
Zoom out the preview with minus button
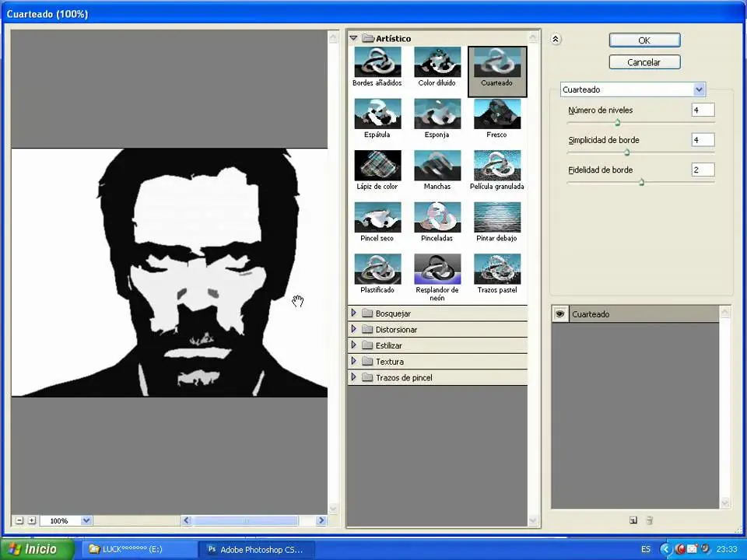[19, 520]
